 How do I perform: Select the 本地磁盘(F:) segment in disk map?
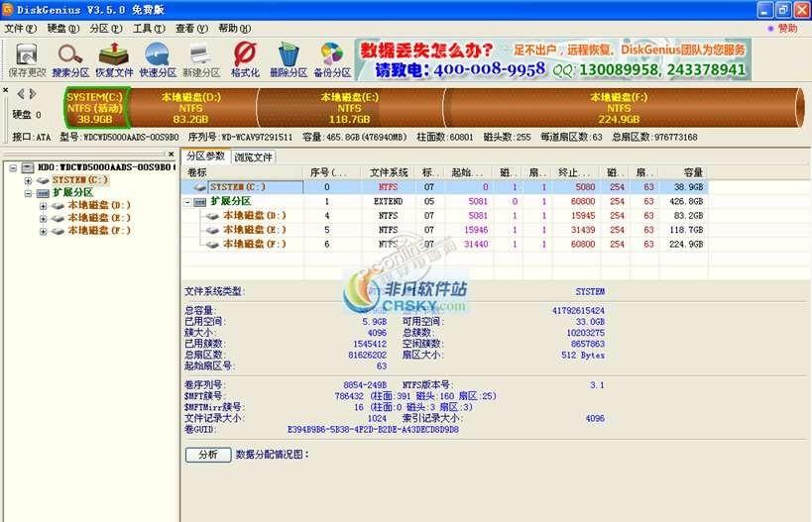click(619, 108)
